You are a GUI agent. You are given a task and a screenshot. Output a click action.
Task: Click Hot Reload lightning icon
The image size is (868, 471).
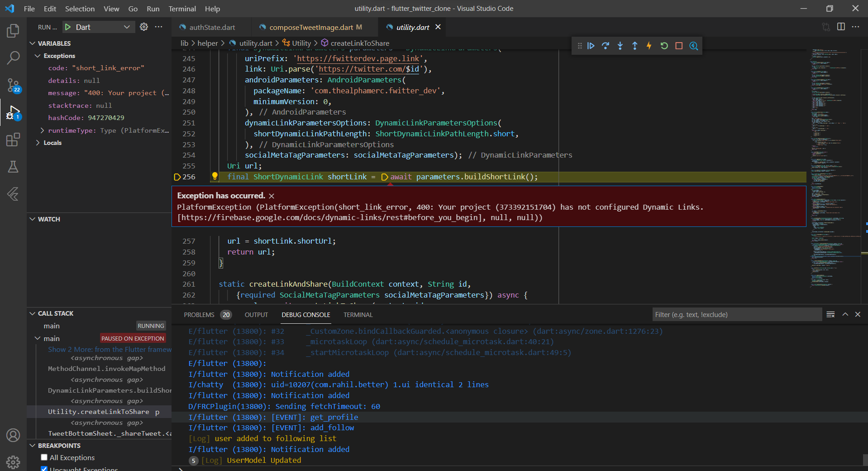[649, 46]
